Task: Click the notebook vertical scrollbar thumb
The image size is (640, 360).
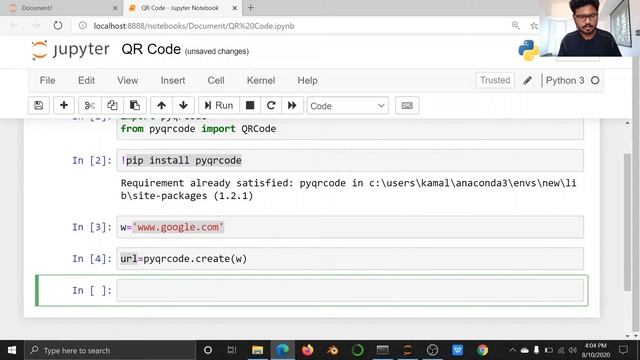Action: [628, 222]
